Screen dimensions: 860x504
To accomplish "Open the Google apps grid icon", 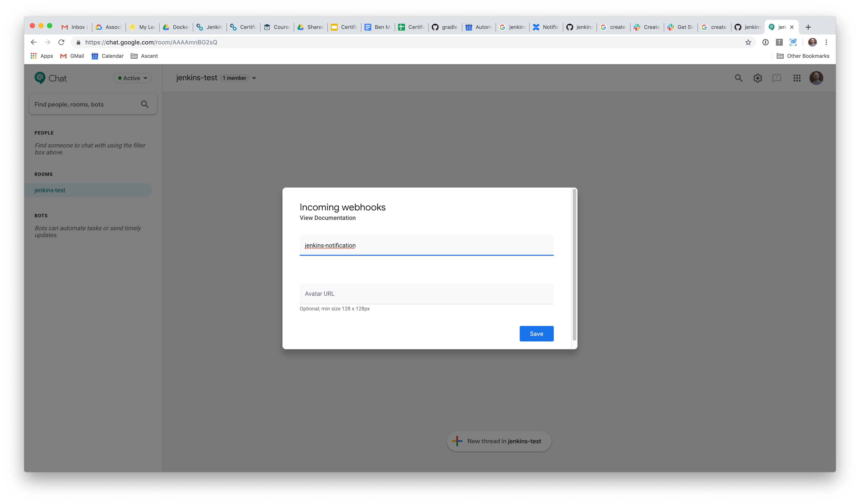I will [x=797, y=78].
